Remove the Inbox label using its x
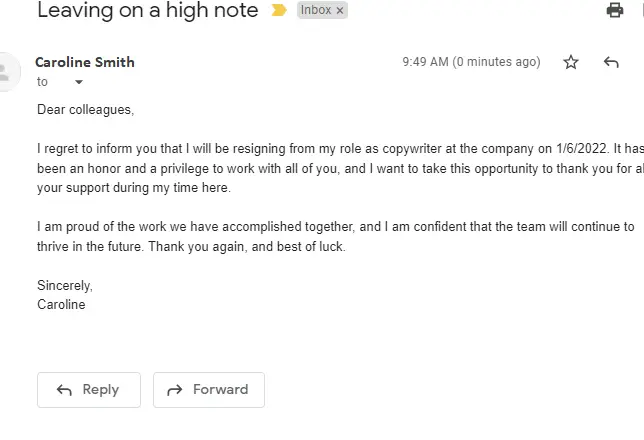The width and height of the screenshot is (644, 440). pyautogui.click(x=340, y=11)
